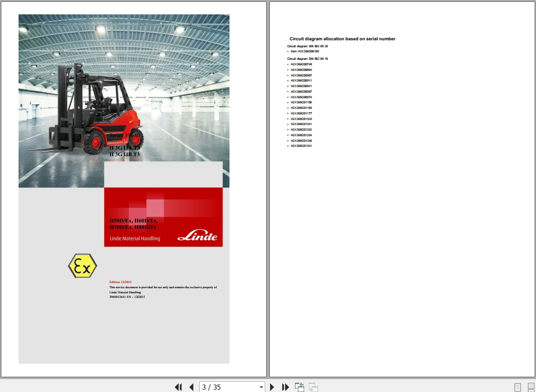This screenshot has height=392, width=536.
Task: Select serial number H2X396C01169
Action: (301, 107)
